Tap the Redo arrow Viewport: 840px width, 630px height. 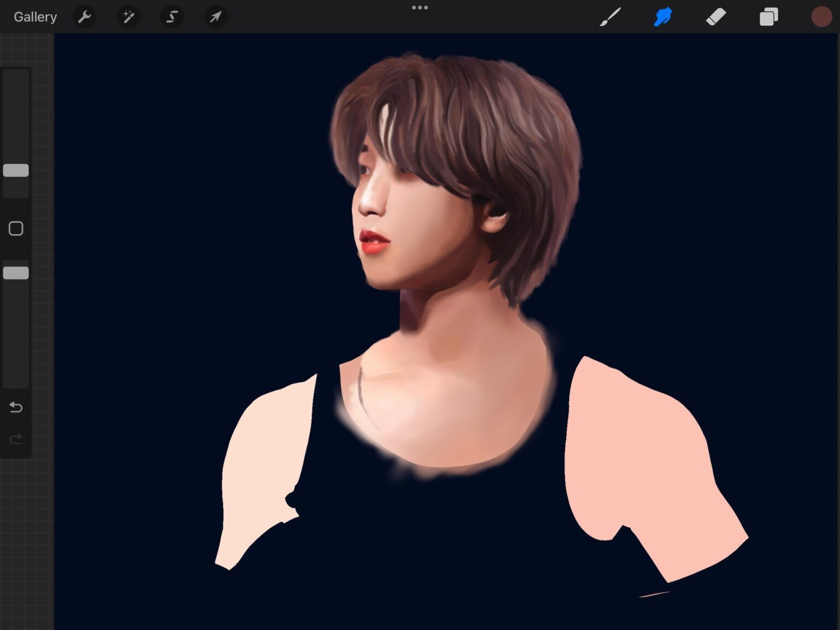(x=15, y=439)
